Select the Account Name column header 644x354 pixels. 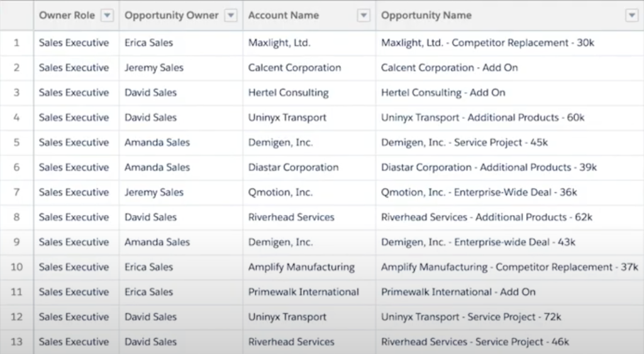(284, 16)
